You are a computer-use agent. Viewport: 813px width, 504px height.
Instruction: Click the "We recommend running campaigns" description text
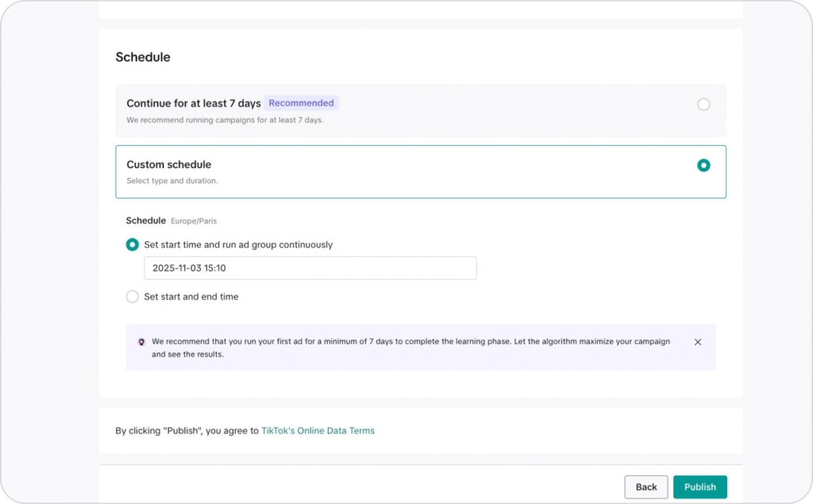(x=225, y=121)
